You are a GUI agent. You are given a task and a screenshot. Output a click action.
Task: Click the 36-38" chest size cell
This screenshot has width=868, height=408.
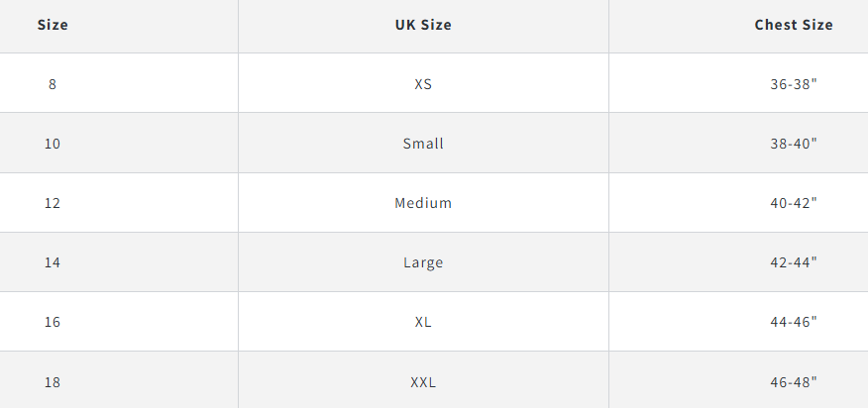pos(793,84)
